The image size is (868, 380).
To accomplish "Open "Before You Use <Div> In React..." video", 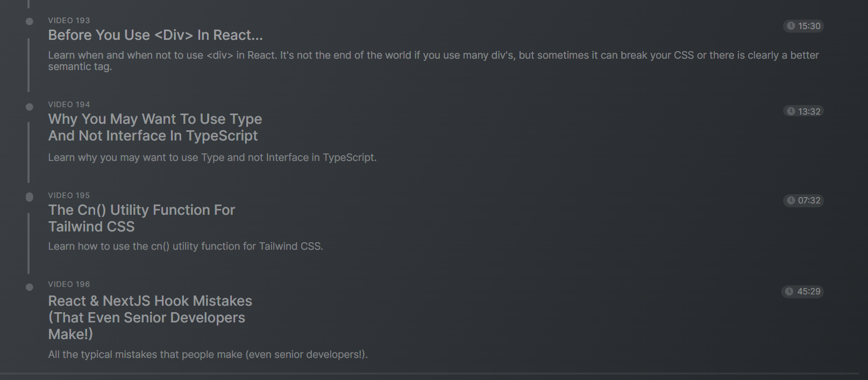I will pos(155,36).
